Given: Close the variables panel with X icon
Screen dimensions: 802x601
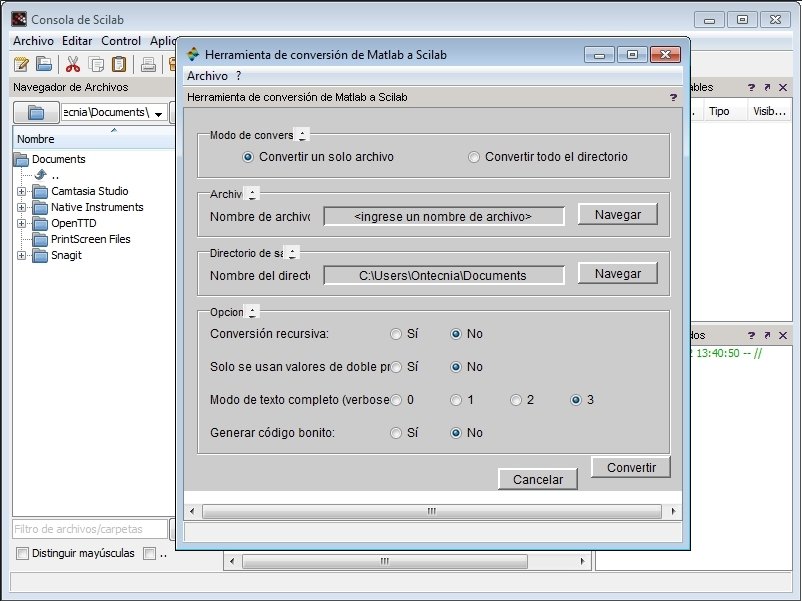Looking at the screenshot, I should pyautogui.click(x=783, y=87).
